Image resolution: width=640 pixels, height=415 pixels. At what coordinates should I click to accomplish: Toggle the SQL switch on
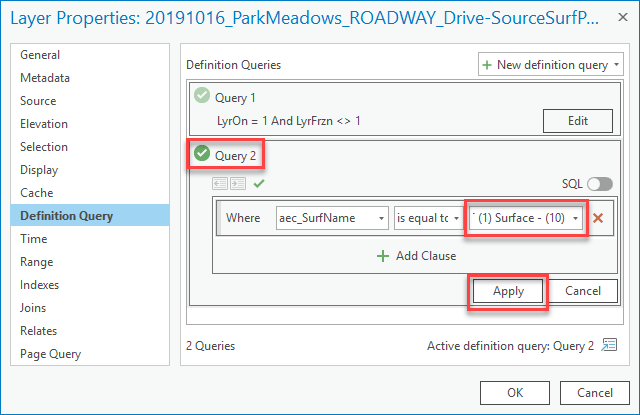599,184
